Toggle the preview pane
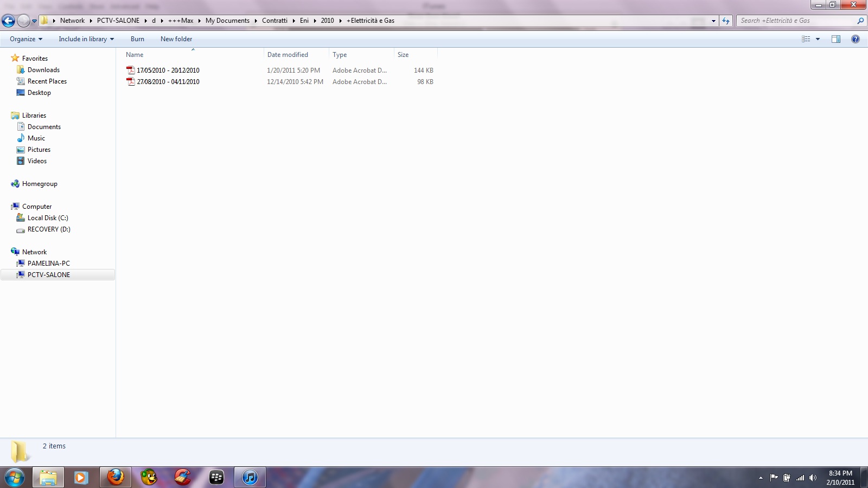The width and height of the screenshot is (868, 488). pyautogui.click(x=836, y=39)
